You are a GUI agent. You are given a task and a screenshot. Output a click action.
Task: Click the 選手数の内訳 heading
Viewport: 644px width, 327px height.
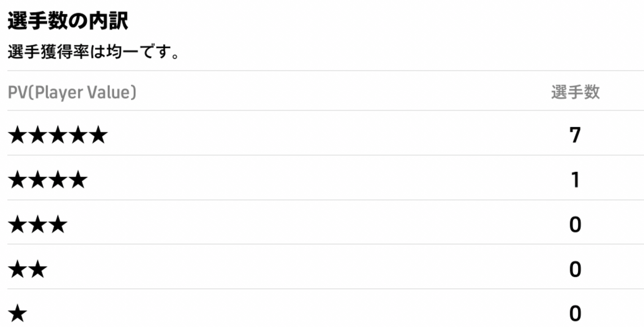[x=68, y=22]
